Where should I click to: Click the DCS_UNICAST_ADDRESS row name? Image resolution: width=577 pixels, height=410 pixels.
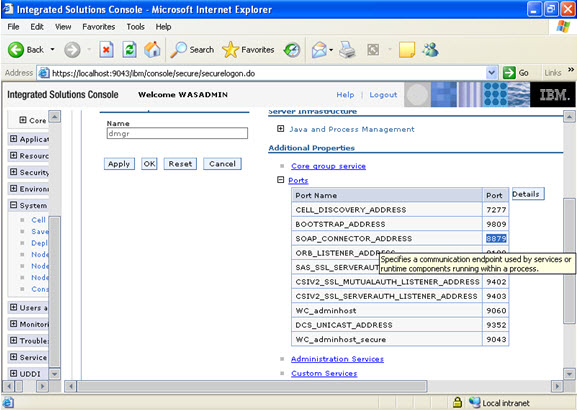(x=344, y=325)
